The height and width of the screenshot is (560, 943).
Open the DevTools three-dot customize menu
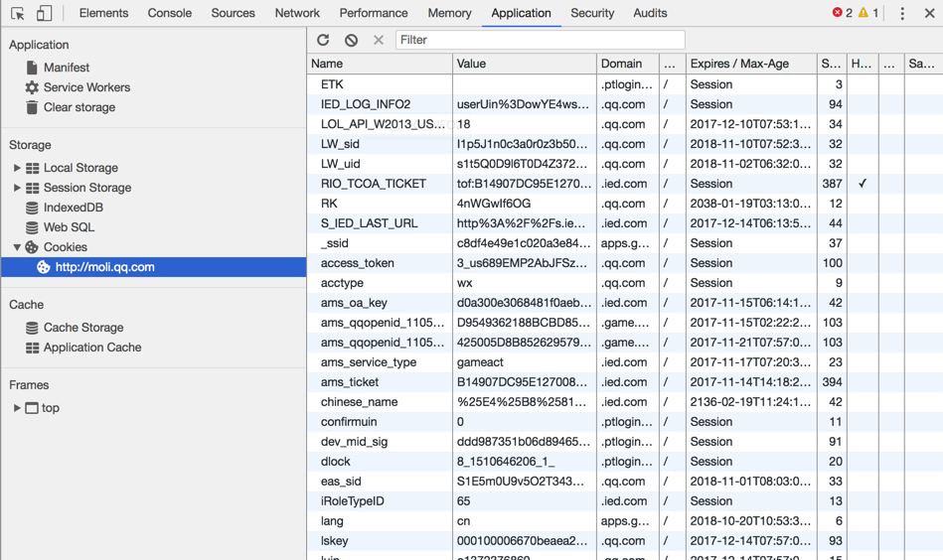pyautogui.click(x=902, y=13)
